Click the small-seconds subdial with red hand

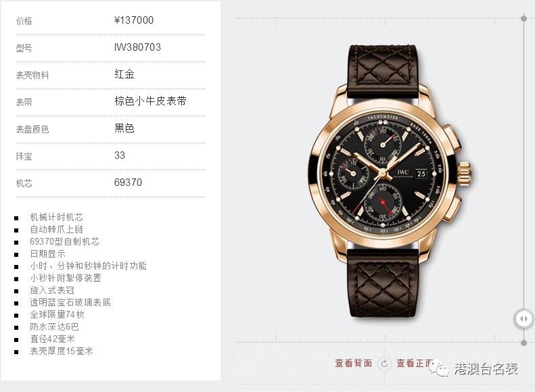[383, 203]
